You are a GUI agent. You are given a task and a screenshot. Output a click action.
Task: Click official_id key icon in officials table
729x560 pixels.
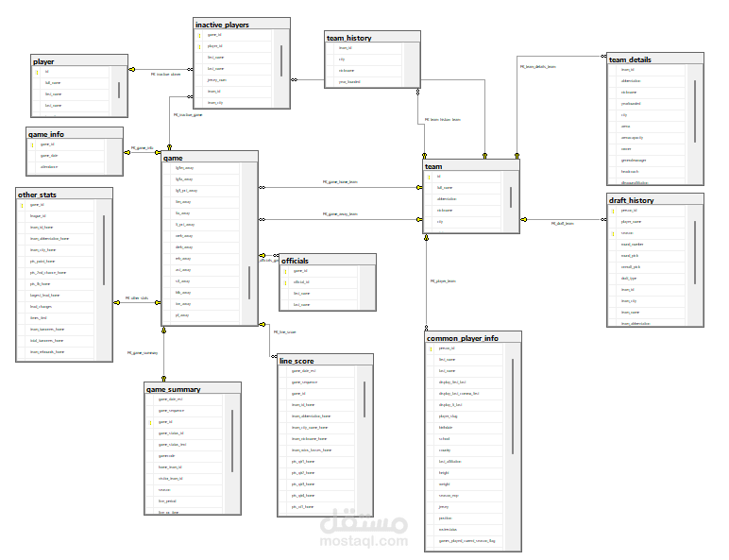[285, 282]
